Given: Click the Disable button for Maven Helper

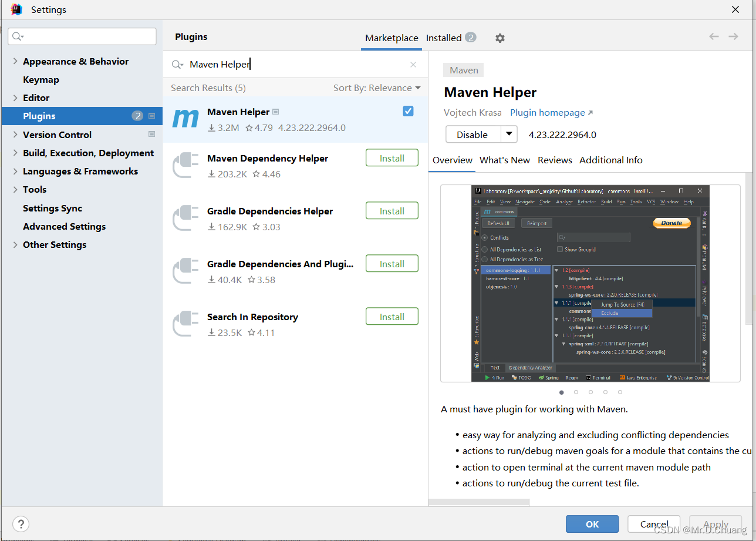Looking at the screenshot, I should coord(473,135).
